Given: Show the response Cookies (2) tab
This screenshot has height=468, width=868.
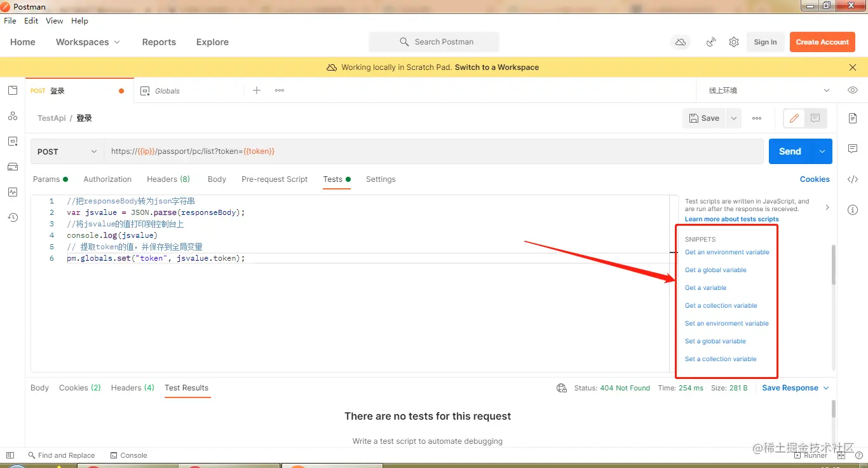Looking at the screenshot, I should 80,388.
